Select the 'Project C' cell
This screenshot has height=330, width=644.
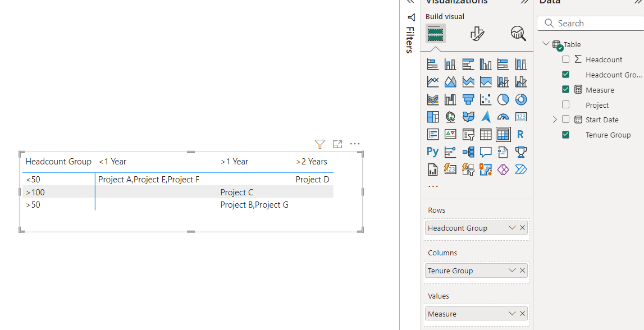[237, 192]
